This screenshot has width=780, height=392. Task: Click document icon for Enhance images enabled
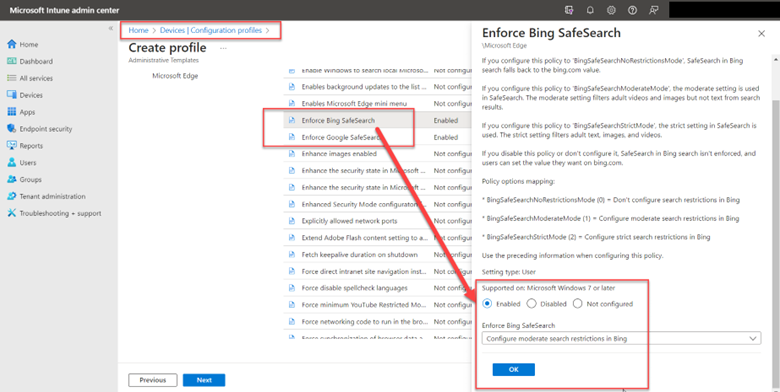coord(292,154)
